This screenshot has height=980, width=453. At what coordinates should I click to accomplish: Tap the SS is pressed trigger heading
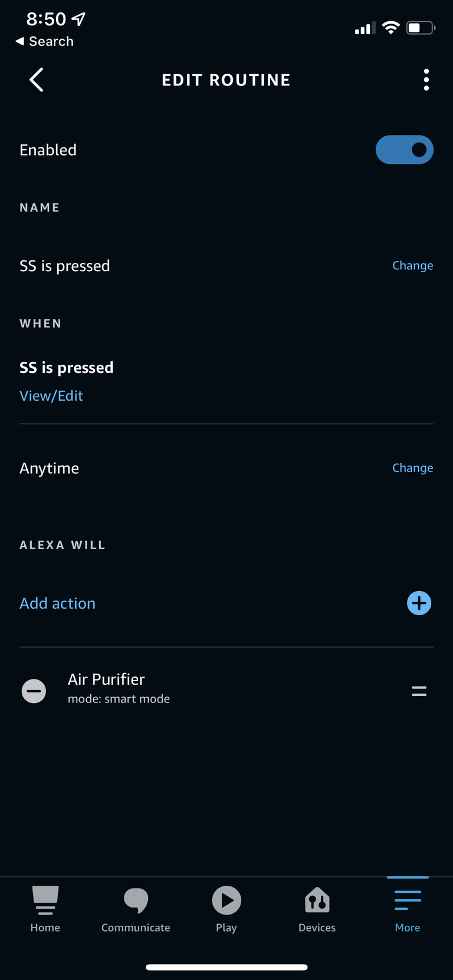coord(67,368)
